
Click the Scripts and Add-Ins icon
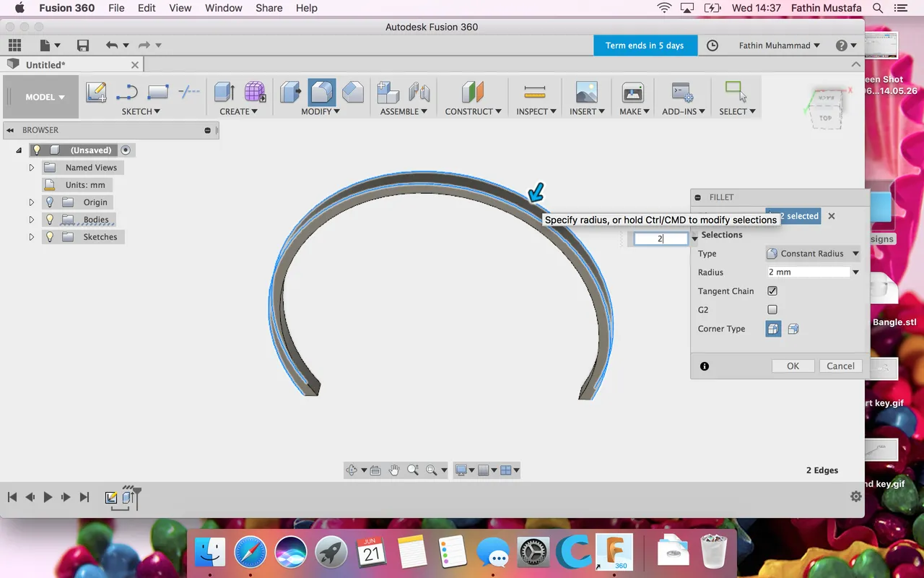683,92
